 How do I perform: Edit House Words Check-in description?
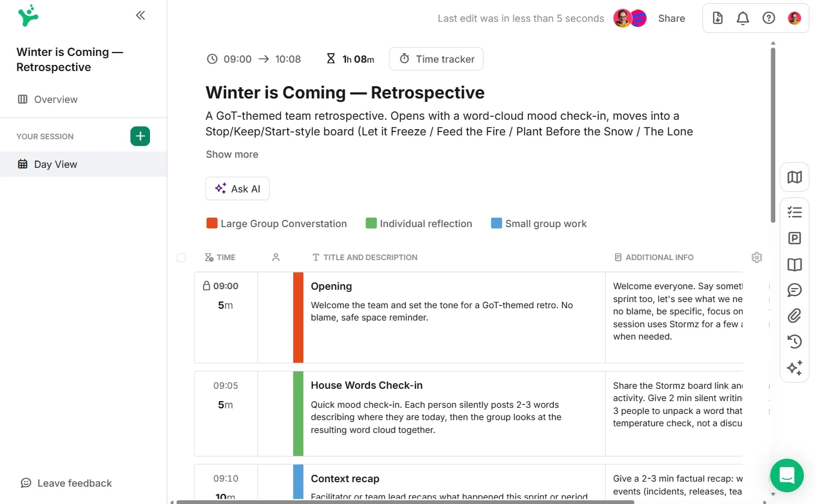[436, 417]
